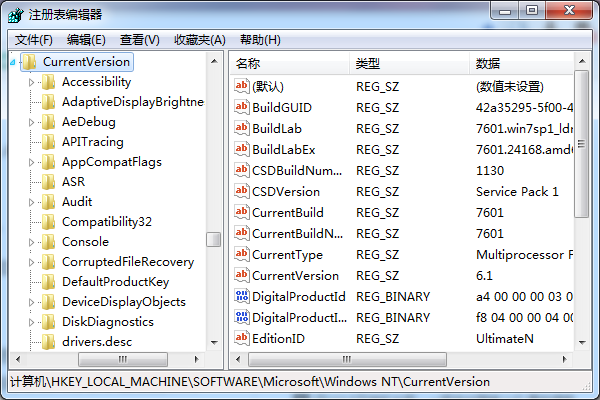Expand the DeviceDisplayObjects key
This screenshot has width=600, height=400.
(x=31, y=302)
